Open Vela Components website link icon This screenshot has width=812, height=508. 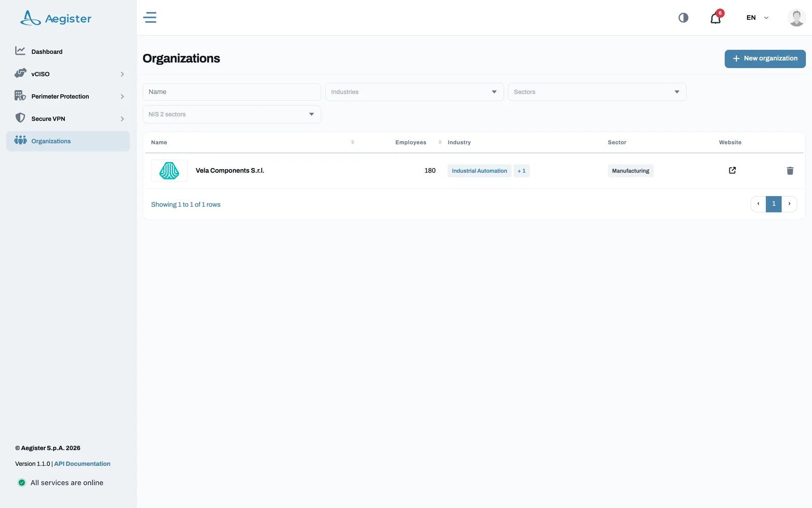point(732,170)
